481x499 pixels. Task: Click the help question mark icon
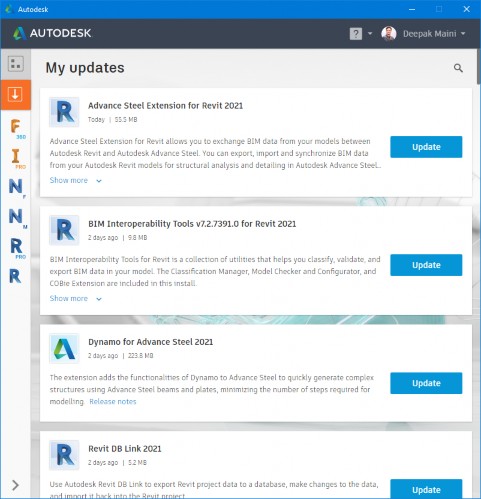(x=356, y=34)
